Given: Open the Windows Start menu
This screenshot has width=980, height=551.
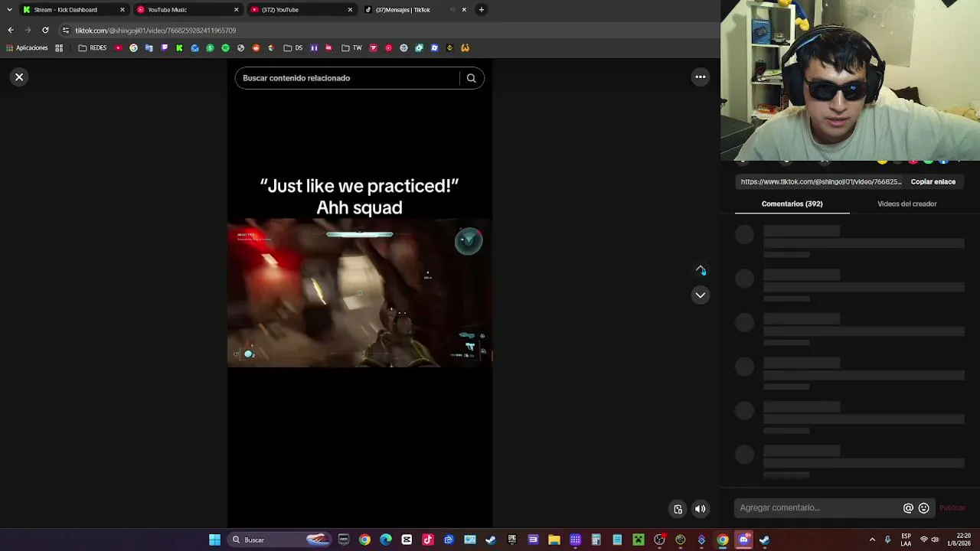Looking at the screenshot, I should click(x=215, y=540).
